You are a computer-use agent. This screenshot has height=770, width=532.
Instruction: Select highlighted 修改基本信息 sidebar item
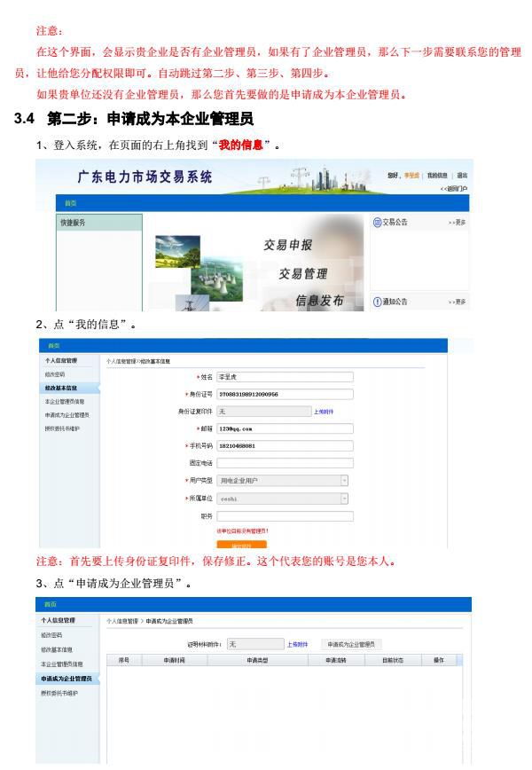click(x=69, y=388)
